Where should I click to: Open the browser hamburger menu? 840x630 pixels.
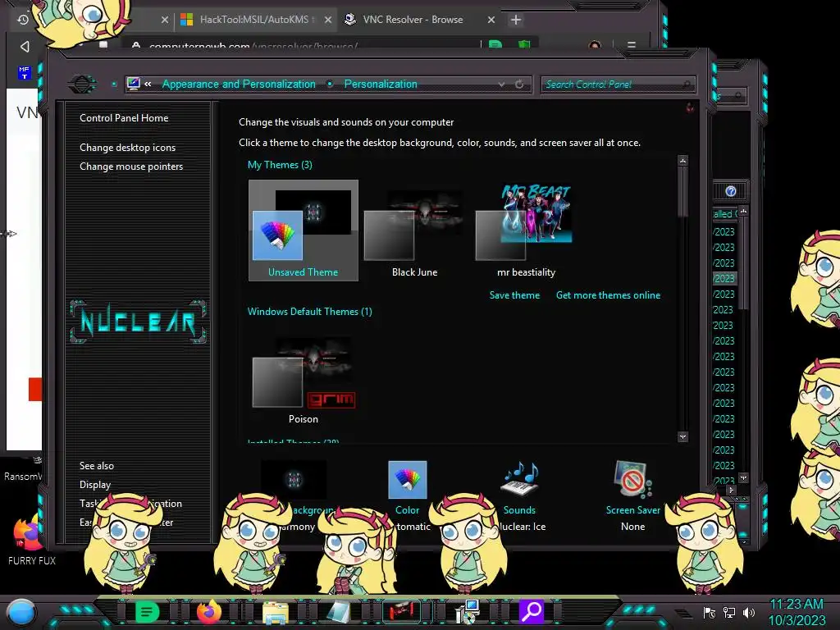632,46
